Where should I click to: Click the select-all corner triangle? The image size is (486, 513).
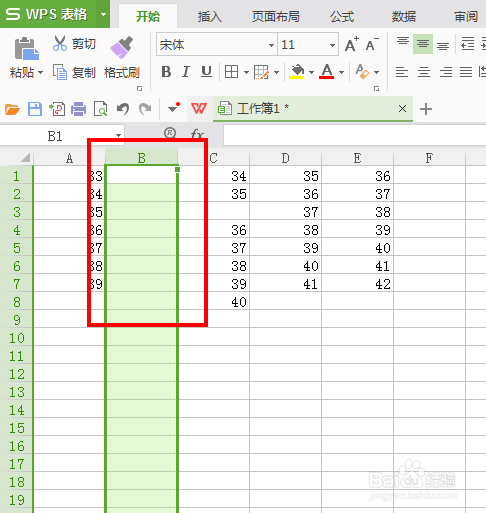pyautogui.click(x=25, y=157)
